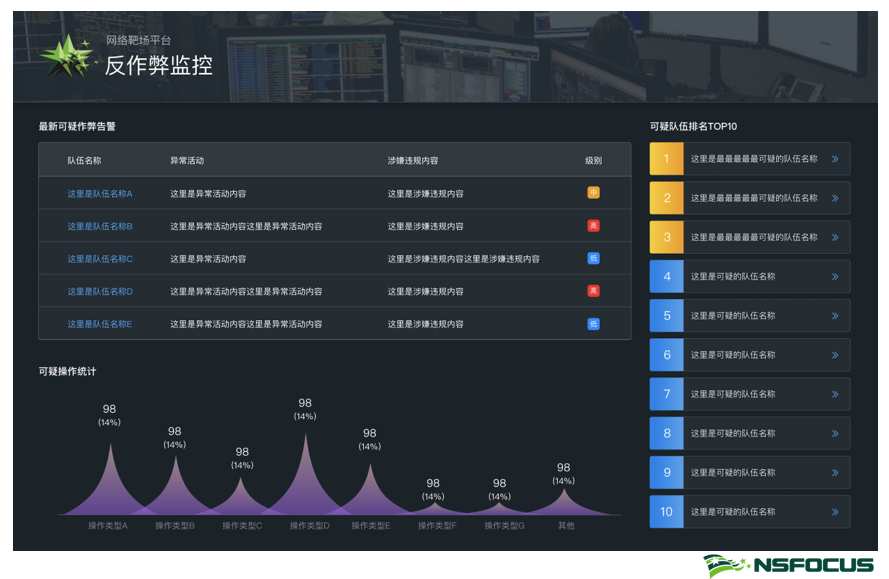
Task: Select the 其他 peak in the chart
Action: (565, 498)
